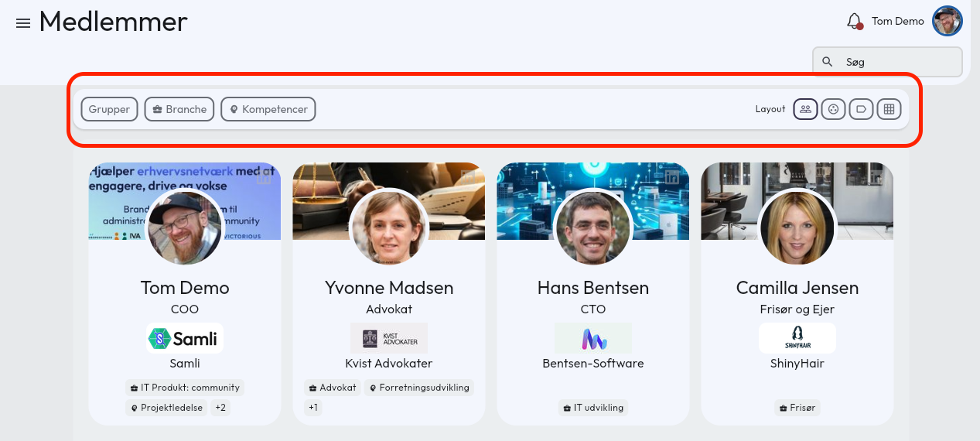
Task: Click the 'Medlemmer' page heading
Action: tap(113, 22)
